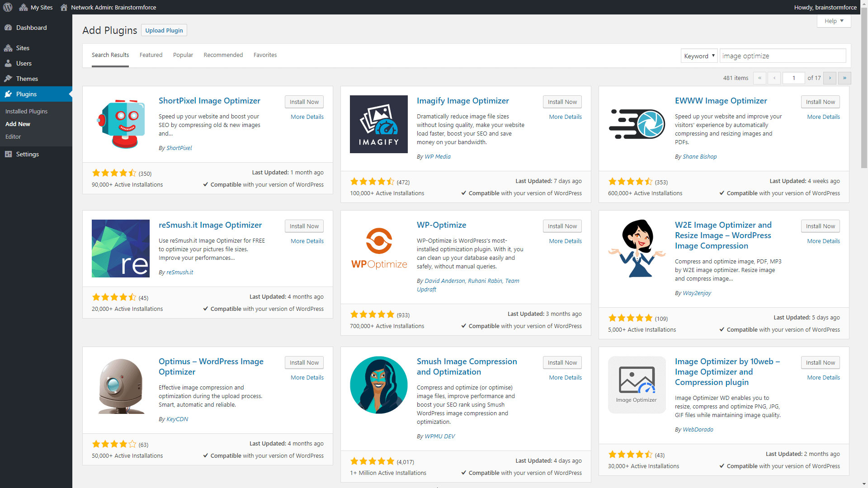
Task: Click the page number input field
Action: point(794,78)
